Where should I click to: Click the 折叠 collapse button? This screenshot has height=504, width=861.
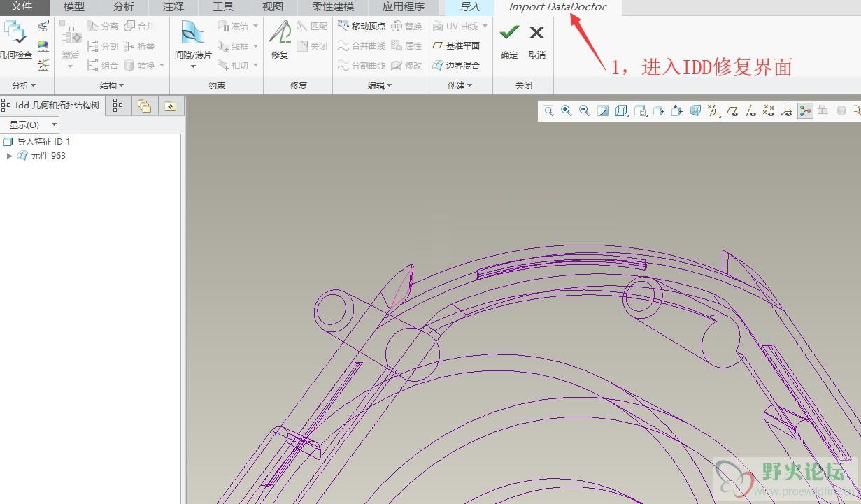pos(139,46)
